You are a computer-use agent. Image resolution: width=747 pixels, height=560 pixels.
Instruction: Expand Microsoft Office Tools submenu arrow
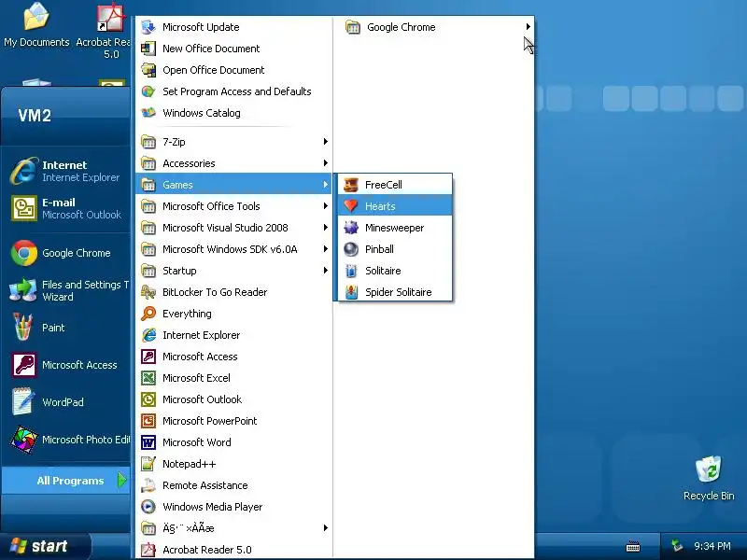click(x=325, y=205)
